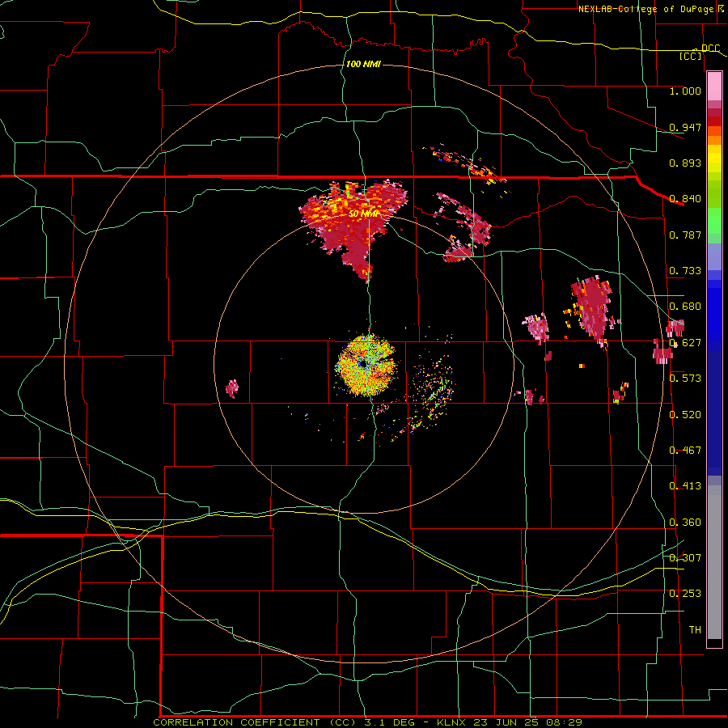Click the dark radar site center hole

(x=362, y=364)
